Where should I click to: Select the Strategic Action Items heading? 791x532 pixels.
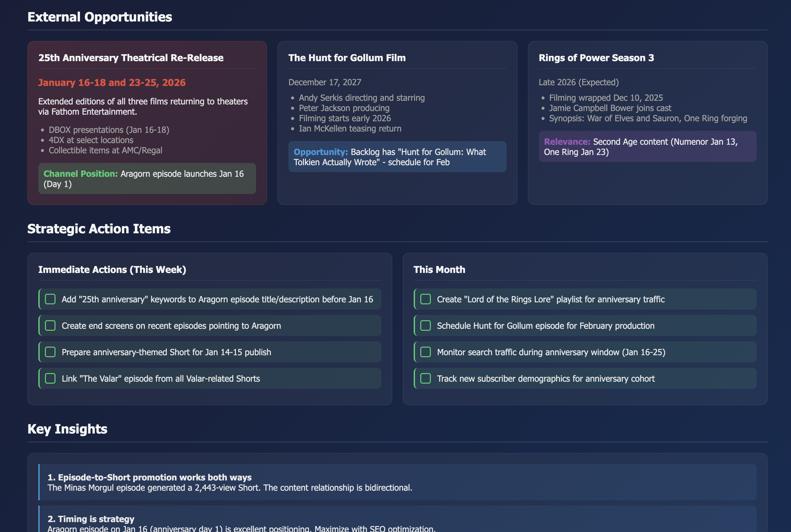point(99,229)
